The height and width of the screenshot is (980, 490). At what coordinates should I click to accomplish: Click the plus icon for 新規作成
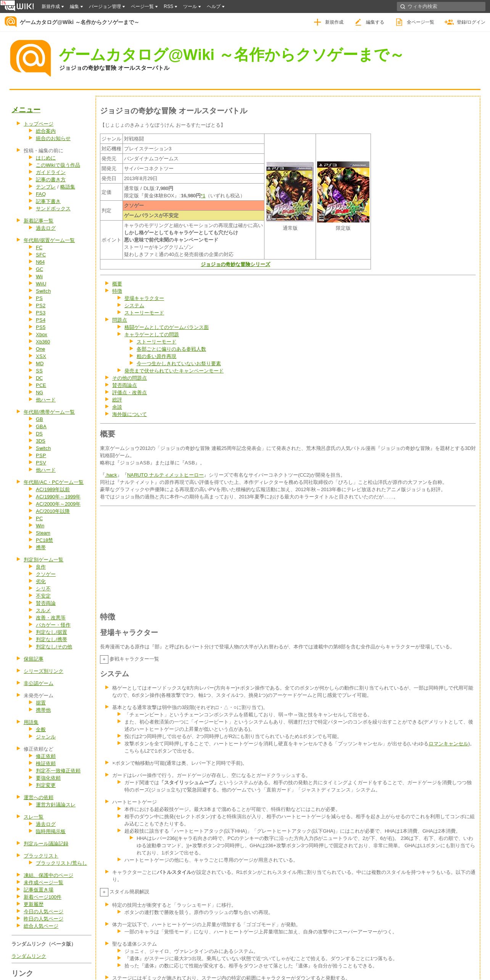317,22
